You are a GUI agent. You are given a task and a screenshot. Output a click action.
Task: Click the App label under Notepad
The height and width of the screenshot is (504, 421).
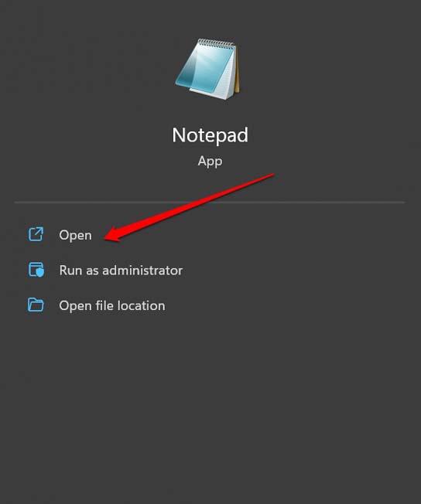click(x=210, y=161)
